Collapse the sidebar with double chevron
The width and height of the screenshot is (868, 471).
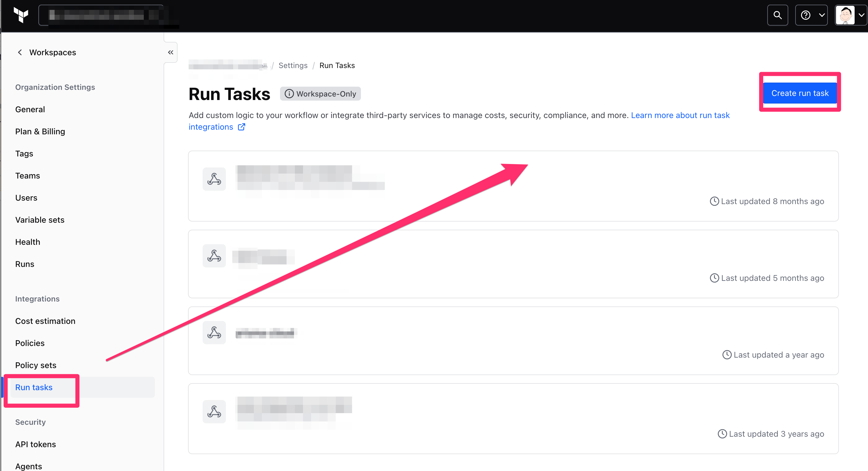(171, 52)
